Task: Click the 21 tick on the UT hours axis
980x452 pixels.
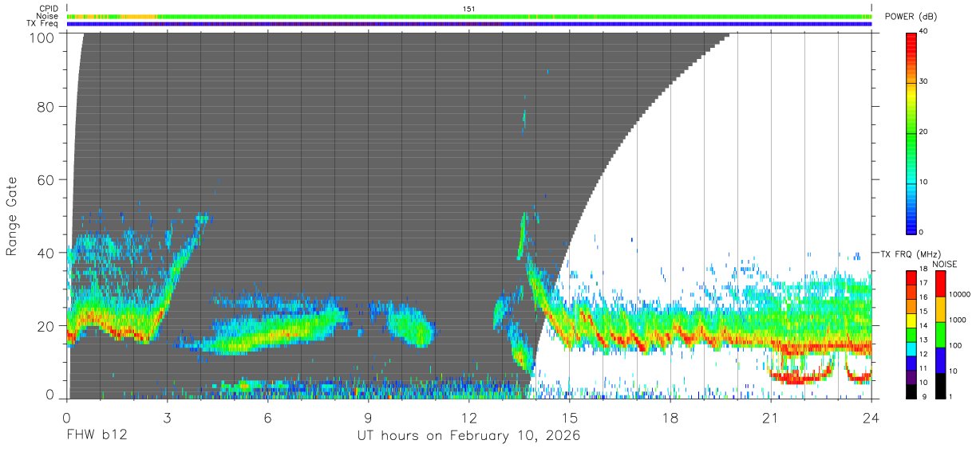Action: pos(771,417)
